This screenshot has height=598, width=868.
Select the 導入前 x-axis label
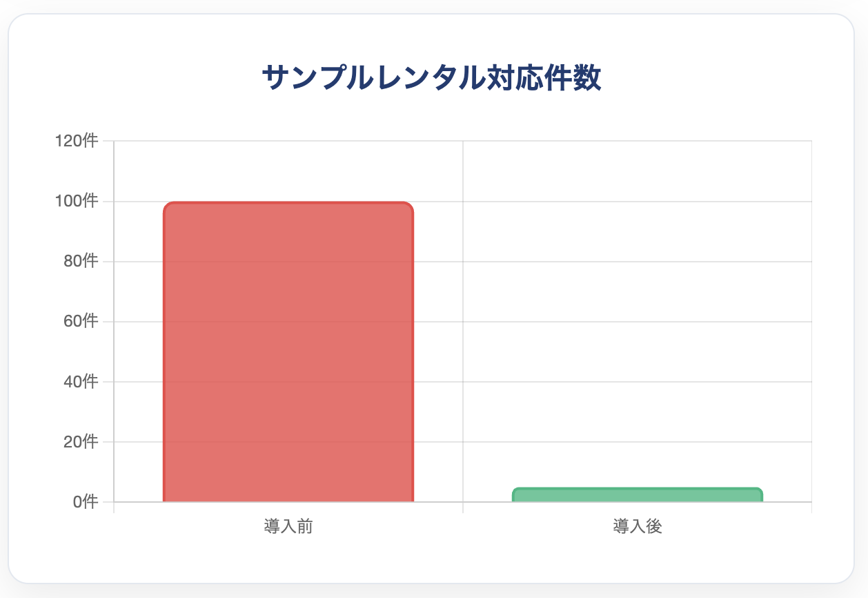coord(288,527)
